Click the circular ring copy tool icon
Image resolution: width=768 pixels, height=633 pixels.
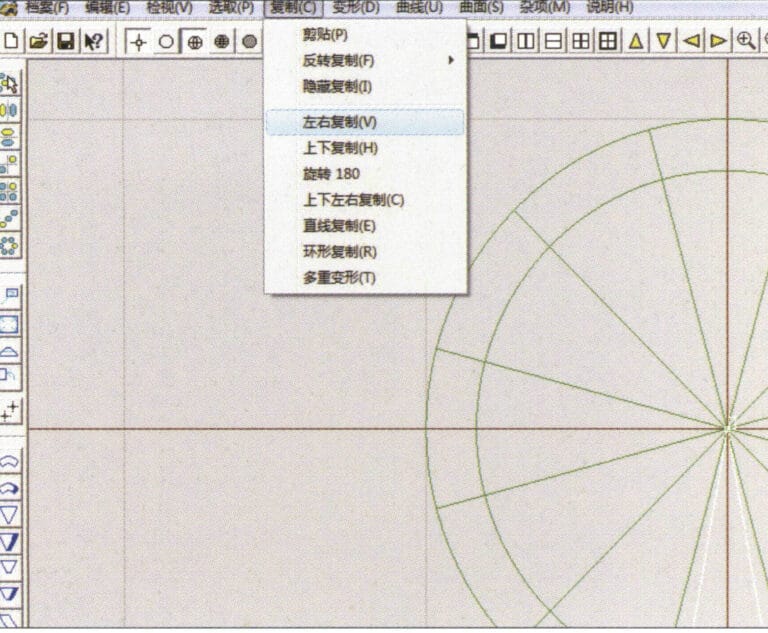point(10,245)
